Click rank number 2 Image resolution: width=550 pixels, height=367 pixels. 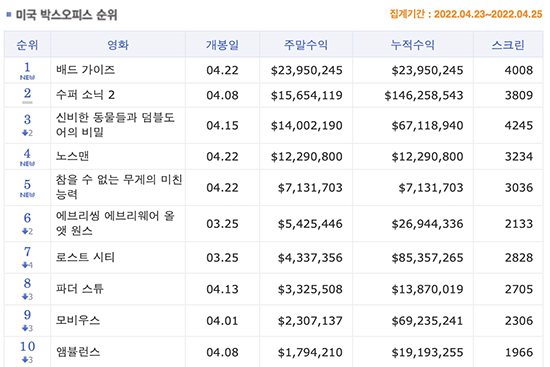(x=27, y=93)
